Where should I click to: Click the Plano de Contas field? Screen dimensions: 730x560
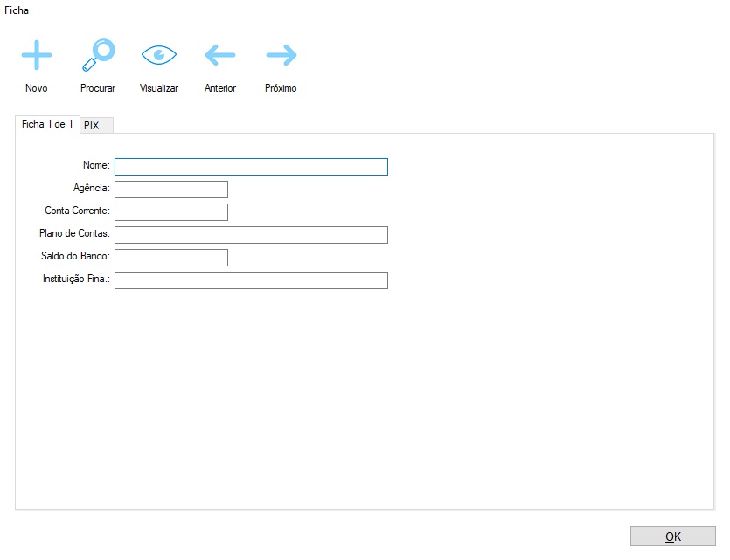click(251, 235)
